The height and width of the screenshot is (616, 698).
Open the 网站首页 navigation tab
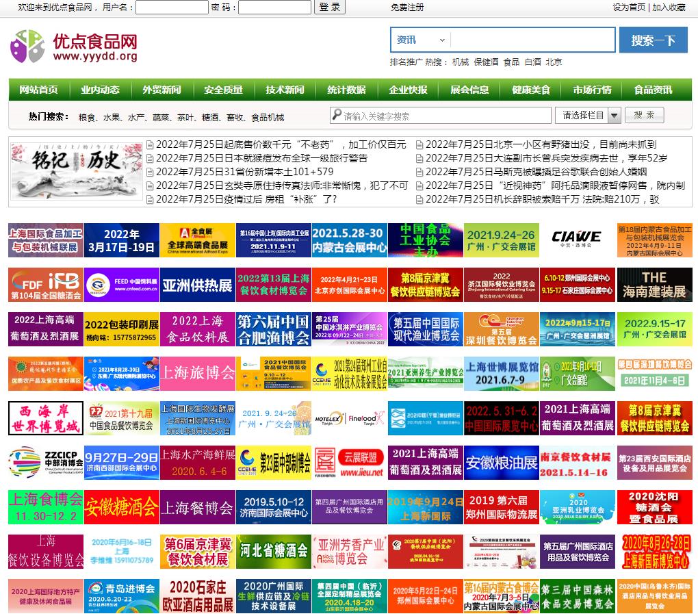tap(39, 90)
